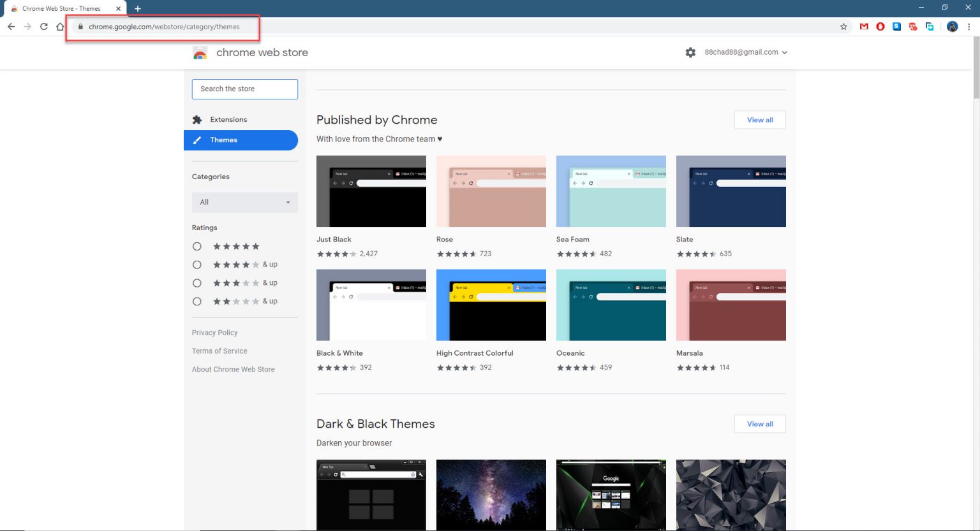Click the profile avatar icon
Image resolution: width=980 pixels, height=531 pixels.
952,27
